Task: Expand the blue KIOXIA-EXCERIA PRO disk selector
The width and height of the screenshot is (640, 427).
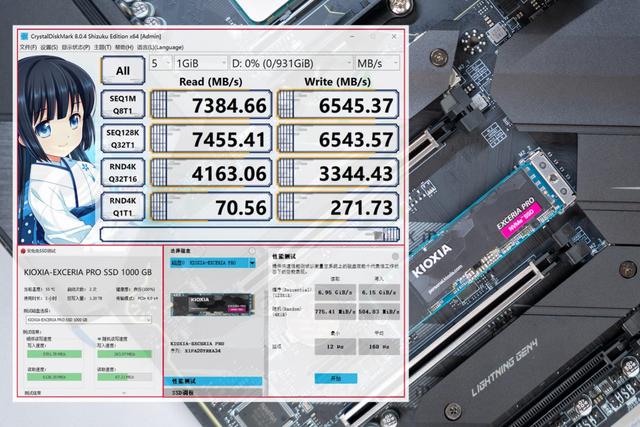Action: pos(213,263)
